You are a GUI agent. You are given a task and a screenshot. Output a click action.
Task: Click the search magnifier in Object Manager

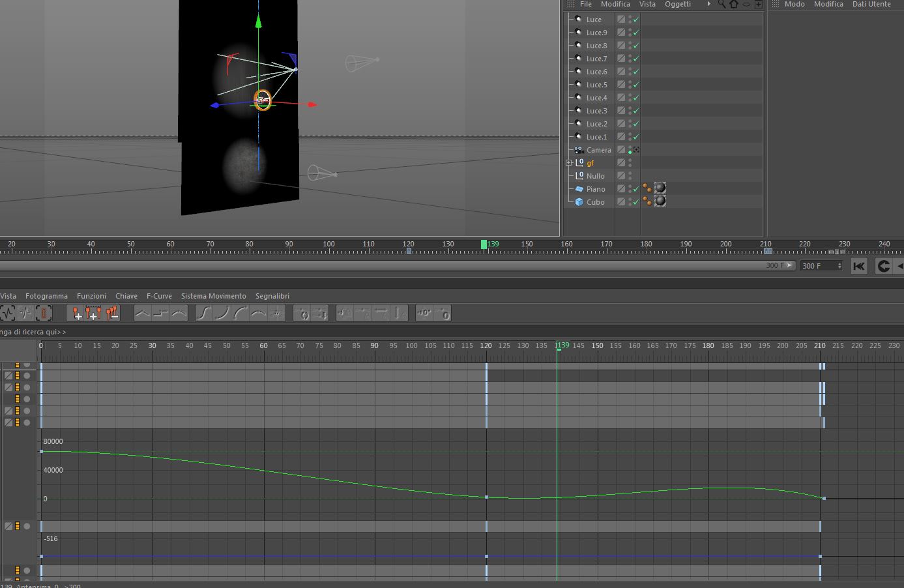(x=722, y=4)
